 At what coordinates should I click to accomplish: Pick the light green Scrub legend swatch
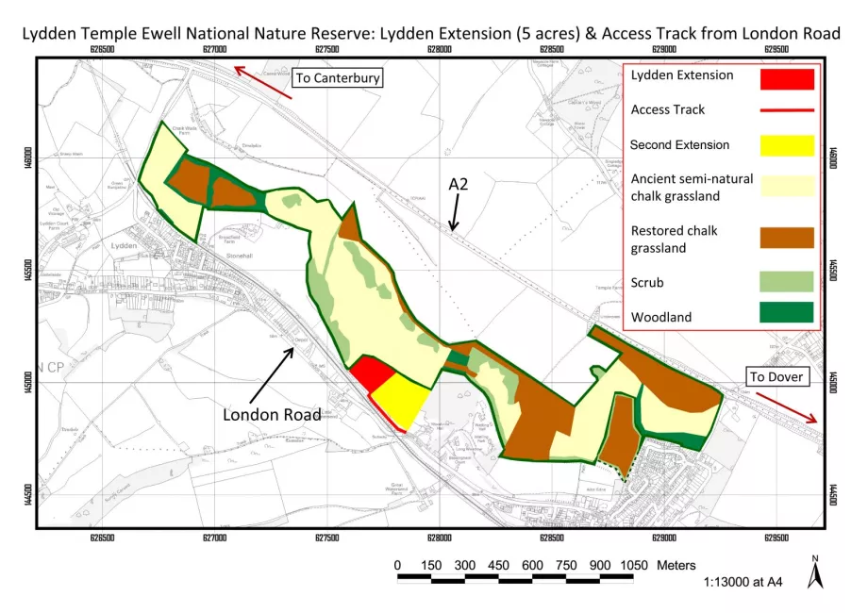(786, 282)
